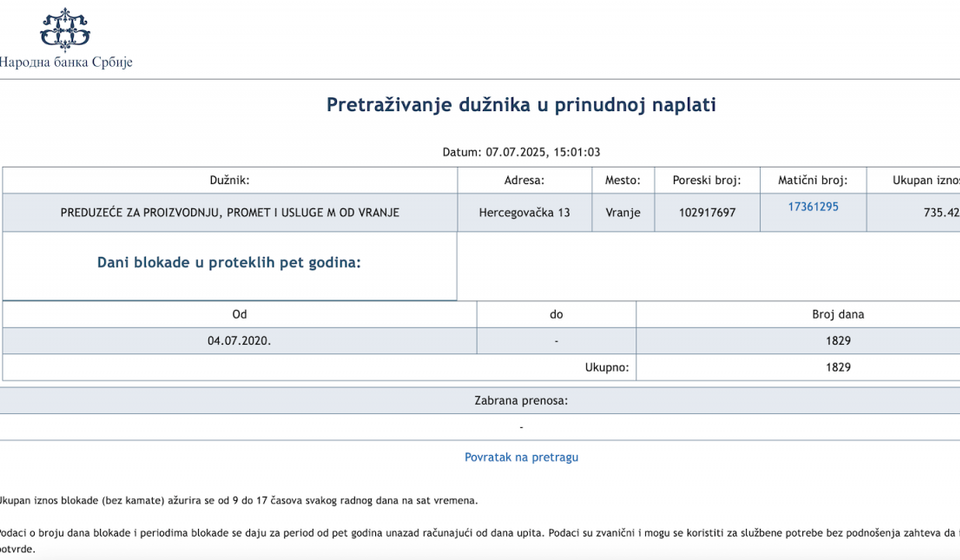Click the do column header
This screenshot has width=960, height=560.
pos(556,315)
